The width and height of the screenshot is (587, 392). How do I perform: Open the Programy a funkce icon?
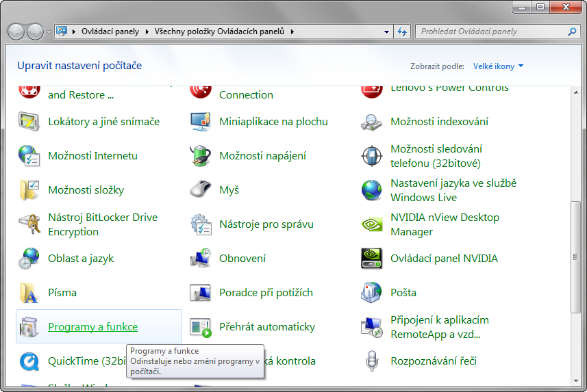[29, 327]
